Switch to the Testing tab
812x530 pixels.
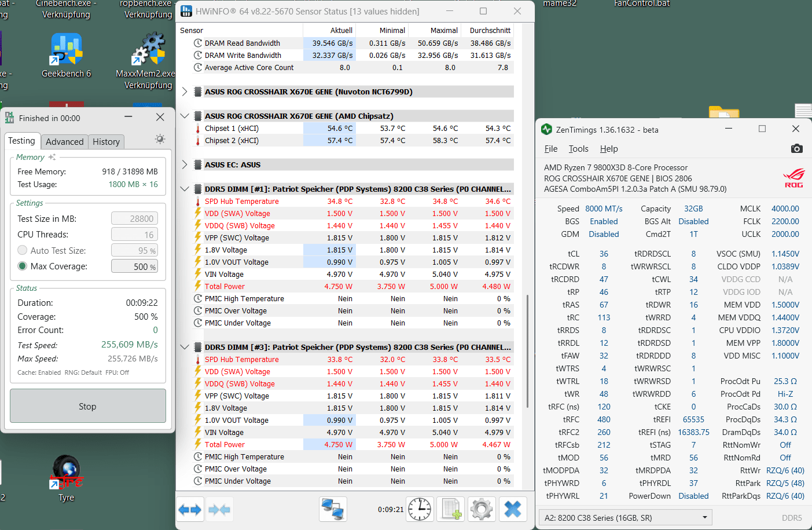click(21, 141)
